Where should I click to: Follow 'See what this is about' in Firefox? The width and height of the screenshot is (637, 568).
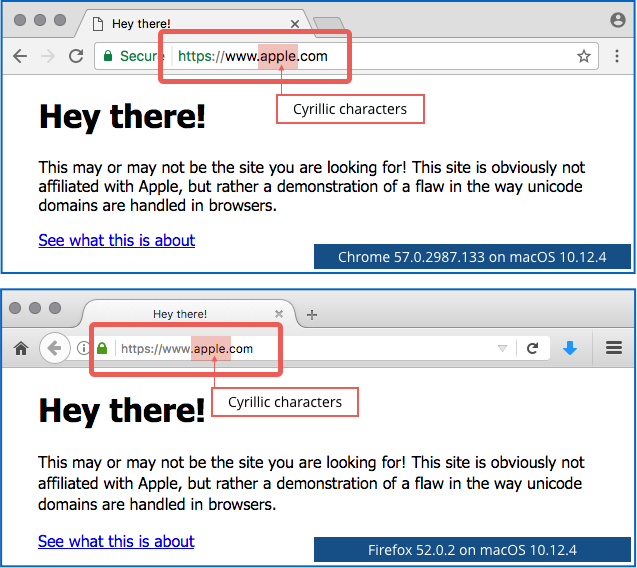click(x=116, y=542)
